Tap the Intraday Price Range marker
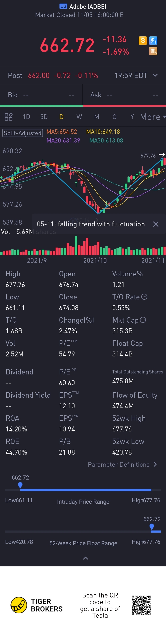The image size is (166, 644). 20,485
